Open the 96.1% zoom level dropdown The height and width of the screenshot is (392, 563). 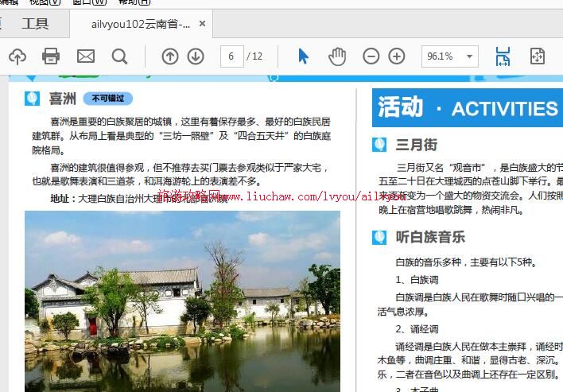click(x=469, y=56)
